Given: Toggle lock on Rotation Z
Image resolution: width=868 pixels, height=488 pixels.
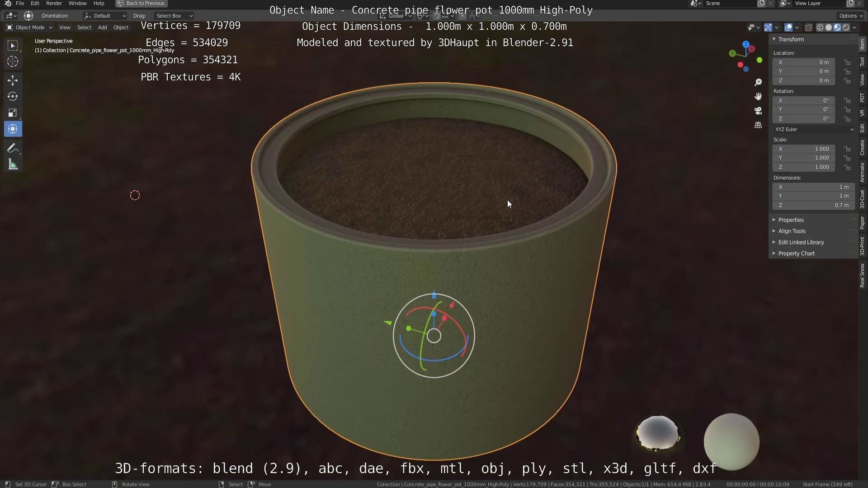Looking at the screenshot, I should click(847, 119).
